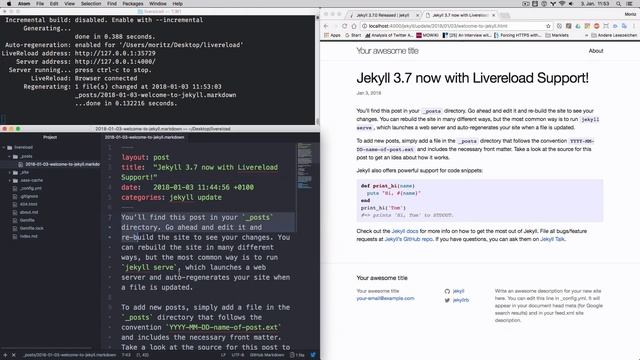Expand the _site folder in the tree
The image size is (640, 360).
point(10,172)
